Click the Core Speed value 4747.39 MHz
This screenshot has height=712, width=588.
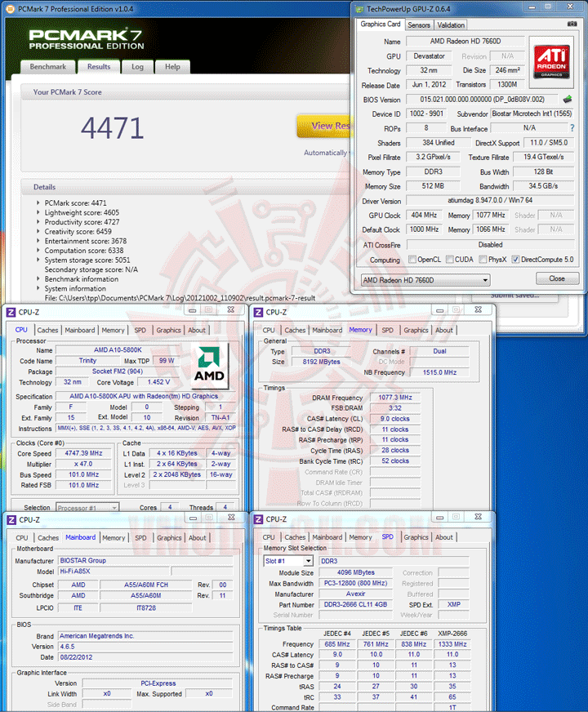pos(83,453)
